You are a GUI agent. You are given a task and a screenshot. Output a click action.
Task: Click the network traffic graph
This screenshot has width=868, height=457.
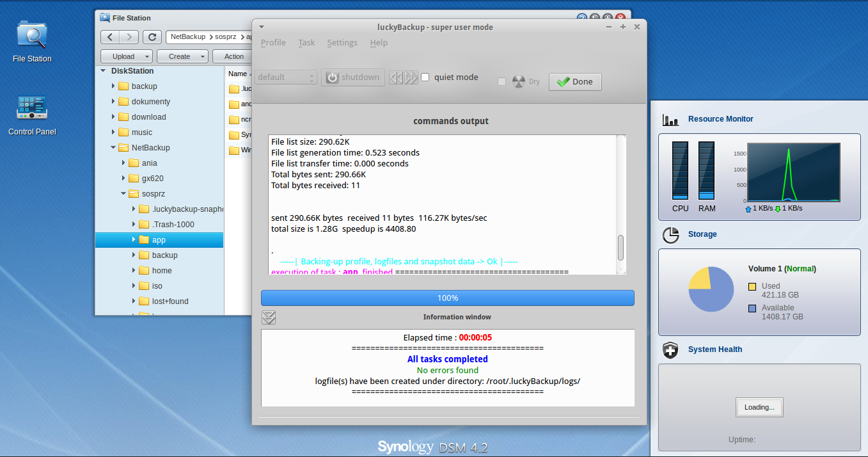tap(793, 173)
